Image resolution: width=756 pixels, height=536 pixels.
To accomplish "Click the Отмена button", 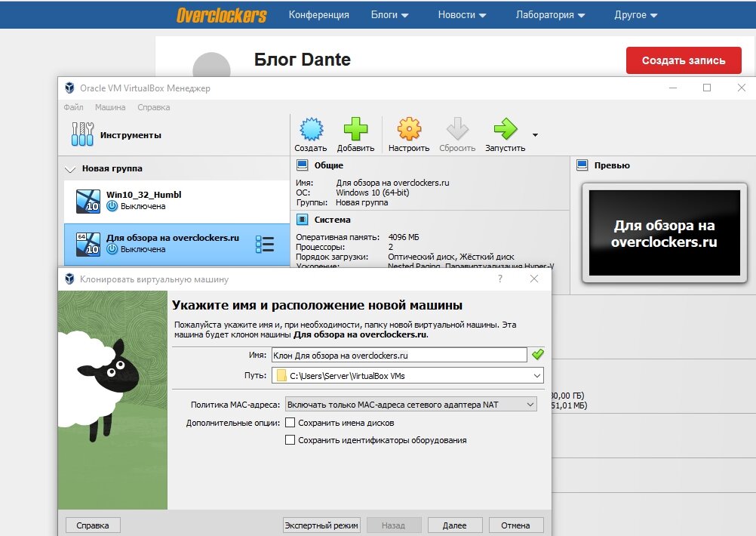I will pyautogui.click(x=515, y=525).
